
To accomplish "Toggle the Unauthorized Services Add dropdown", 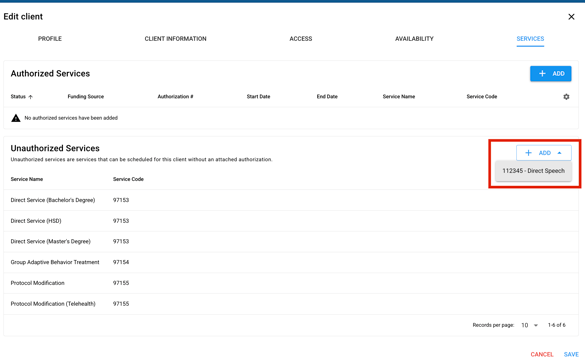I will coord(544,153).
